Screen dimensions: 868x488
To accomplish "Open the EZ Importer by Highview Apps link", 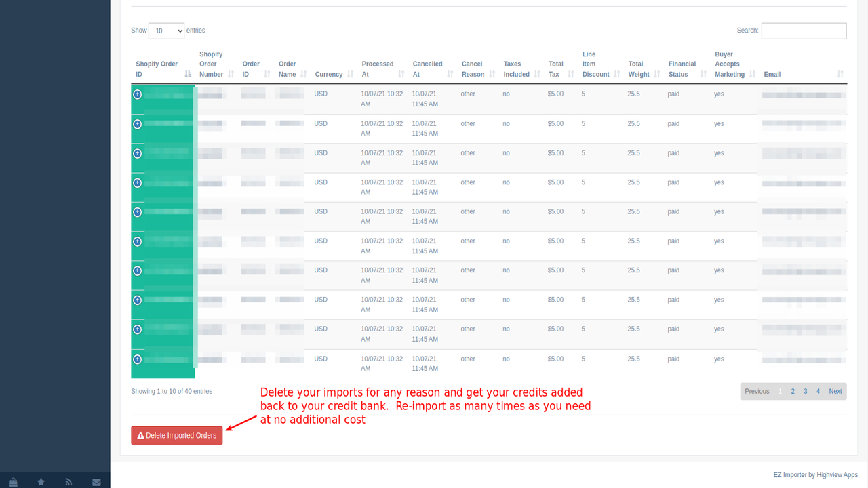I will pos(815,474).
